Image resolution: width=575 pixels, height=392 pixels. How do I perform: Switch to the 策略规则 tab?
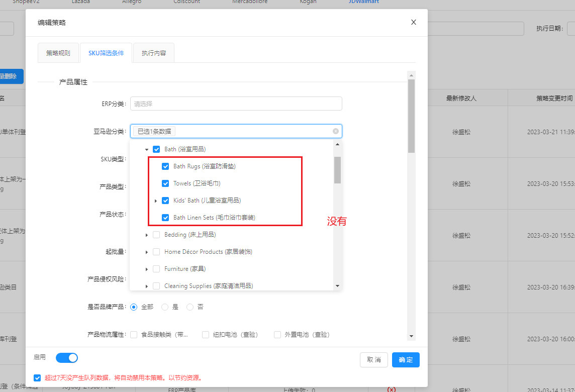click(58, 53)
